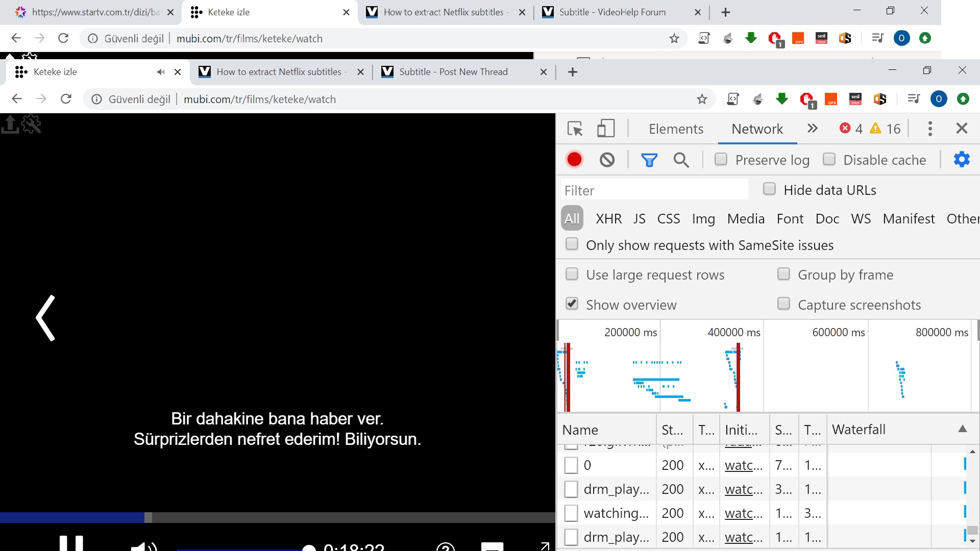Viewport: 980px width, 551px height.
Task: Reload the mubi.com page
Action: click(x=66, y=99)
